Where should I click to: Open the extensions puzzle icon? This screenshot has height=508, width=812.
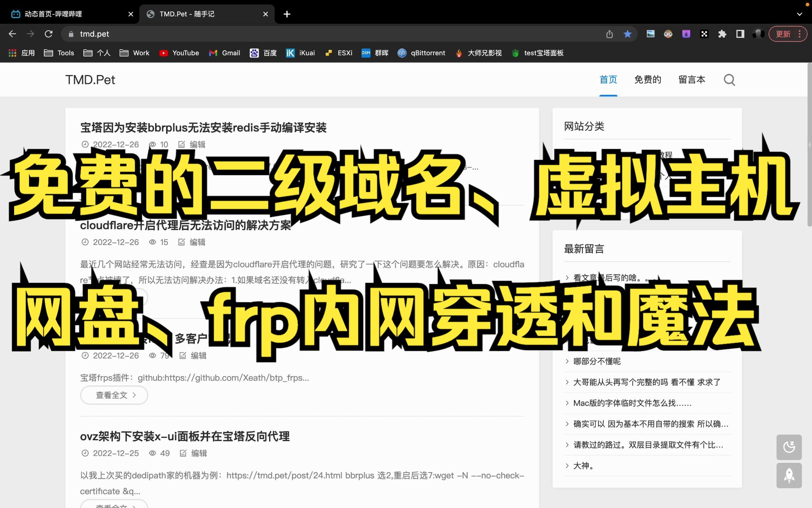tap(722, 34)
